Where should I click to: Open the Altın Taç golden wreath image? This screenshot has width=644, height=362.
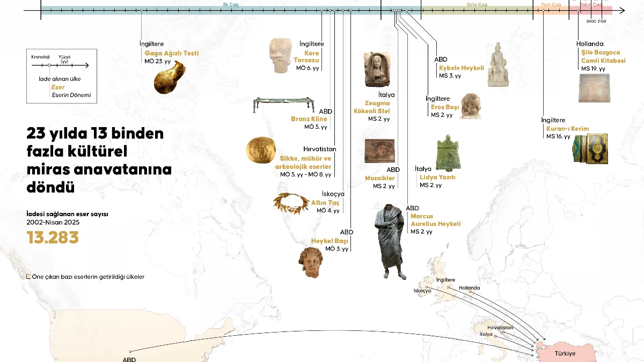click(291, 203)
